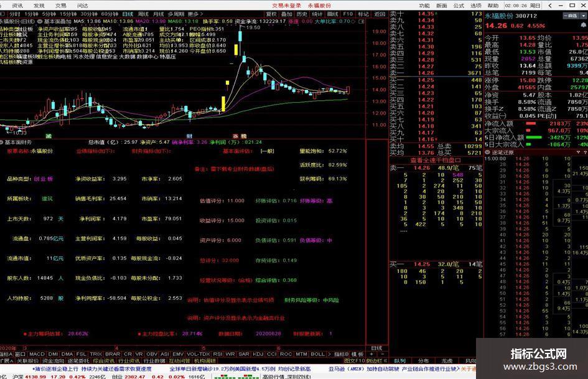Select the RSI indicator tab

(x=218, y=354)
